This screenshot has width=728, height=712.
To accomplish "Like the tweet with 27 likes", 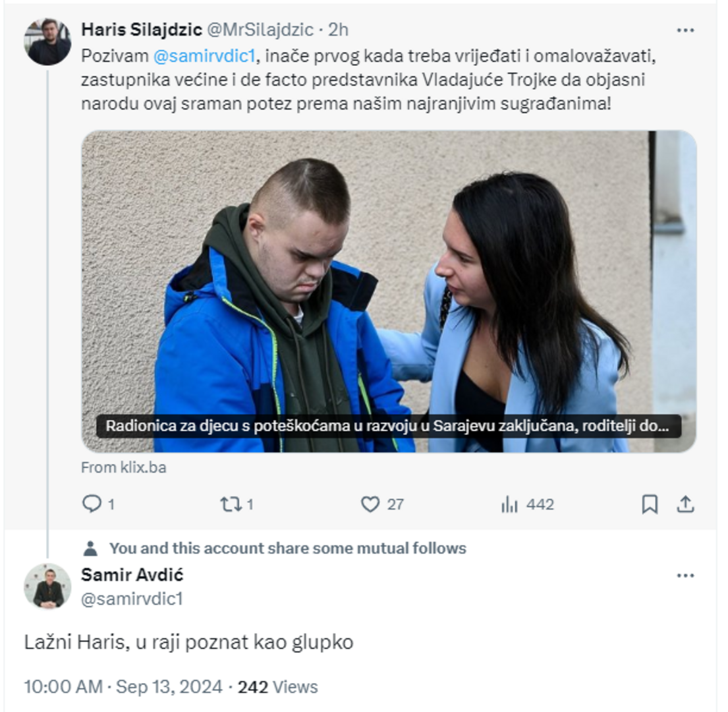I will coord(370,504).
